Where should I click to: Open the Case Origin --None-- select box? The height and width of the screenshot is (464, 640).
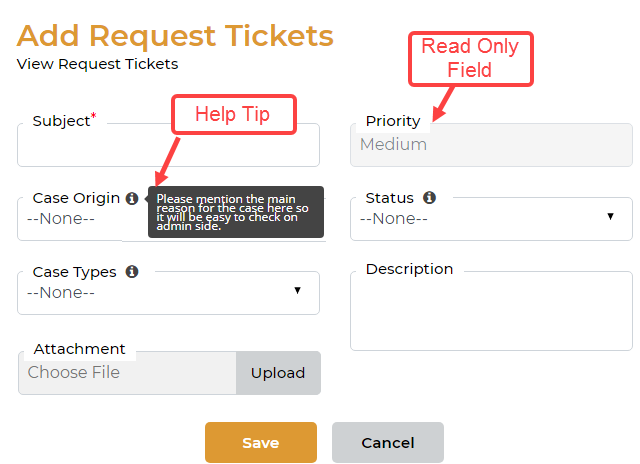[x=70, y=219]
